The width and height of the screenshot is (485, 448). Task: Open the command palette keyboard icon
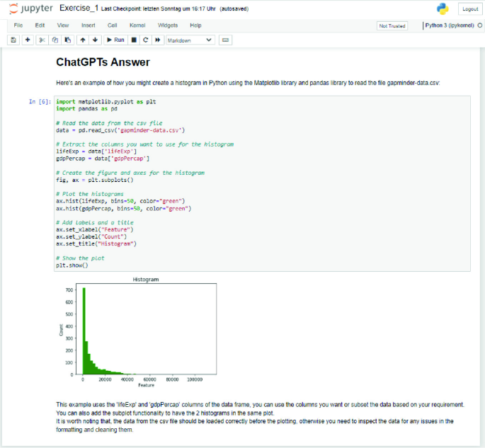click(225, 40)
